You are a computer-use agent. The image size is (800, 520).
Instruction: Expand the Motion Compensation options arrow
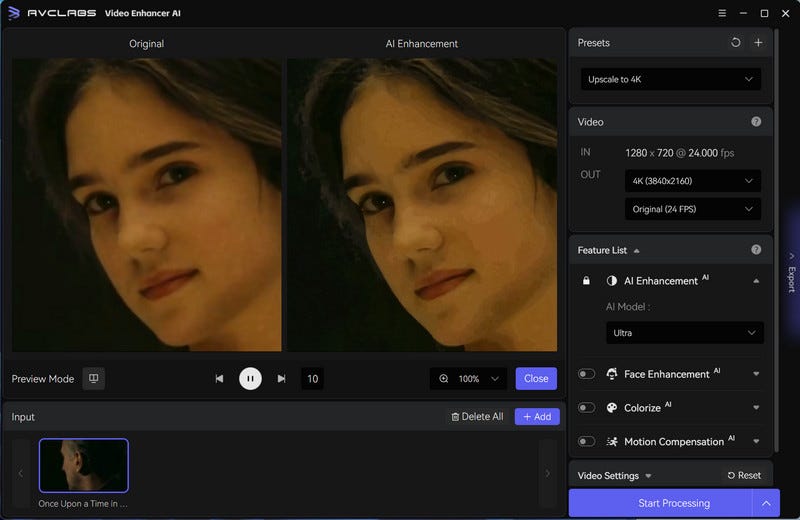point(756,441)
